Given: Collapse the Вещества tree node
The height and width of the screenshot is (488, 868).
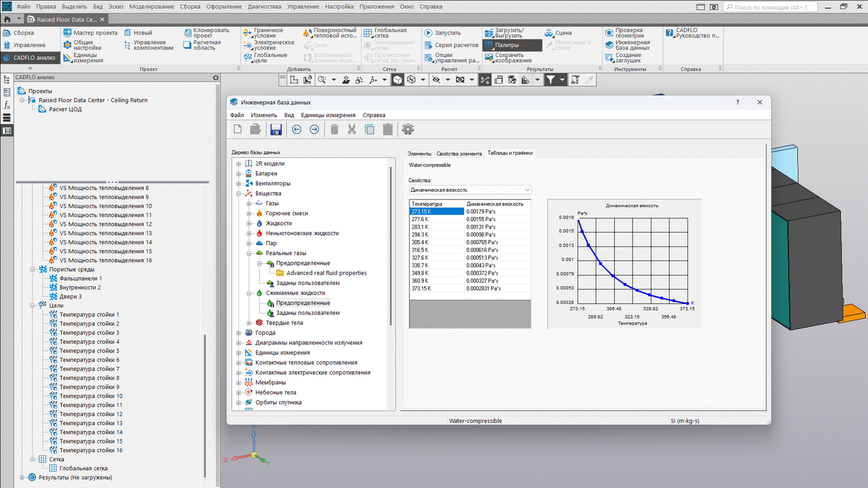Looking at the screenshot, I should coord(239,194).
